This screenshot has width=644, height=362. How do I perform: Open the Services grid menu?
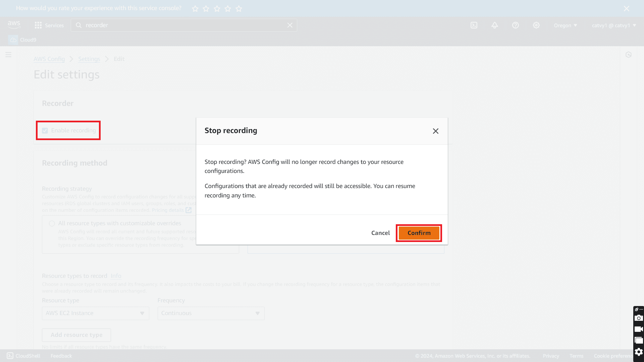tap(38, 25)
